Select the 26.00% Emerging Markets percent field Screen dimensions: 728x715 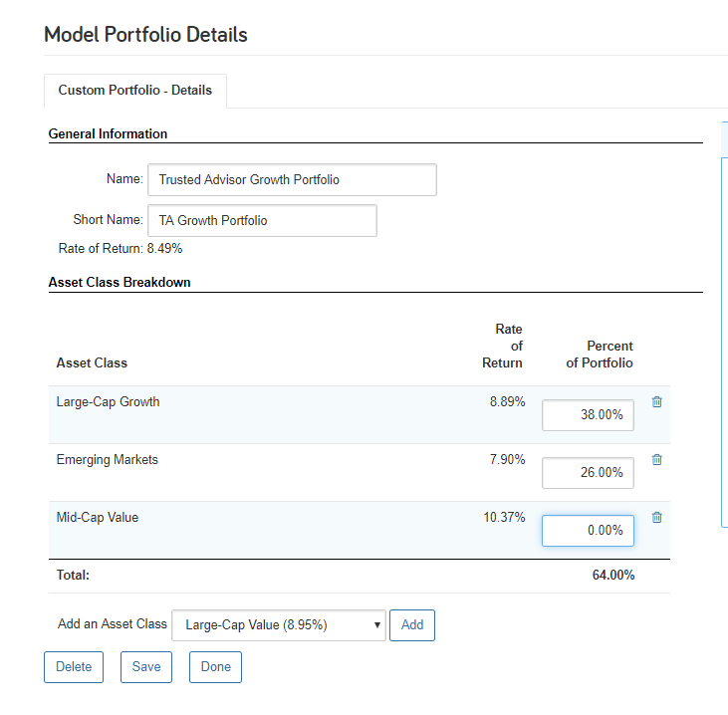click(x=588, y=473)
